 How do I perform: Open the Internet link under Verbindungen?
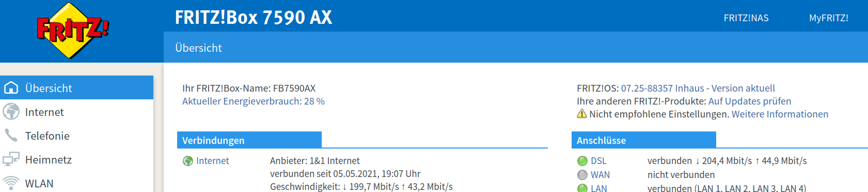click(212, 161)
